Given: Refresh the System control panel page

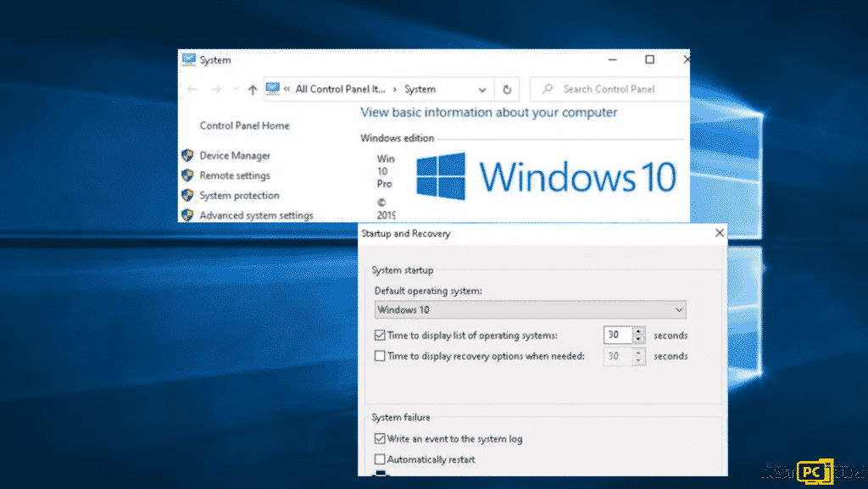Looking at the screenshot, I should 507,89.
